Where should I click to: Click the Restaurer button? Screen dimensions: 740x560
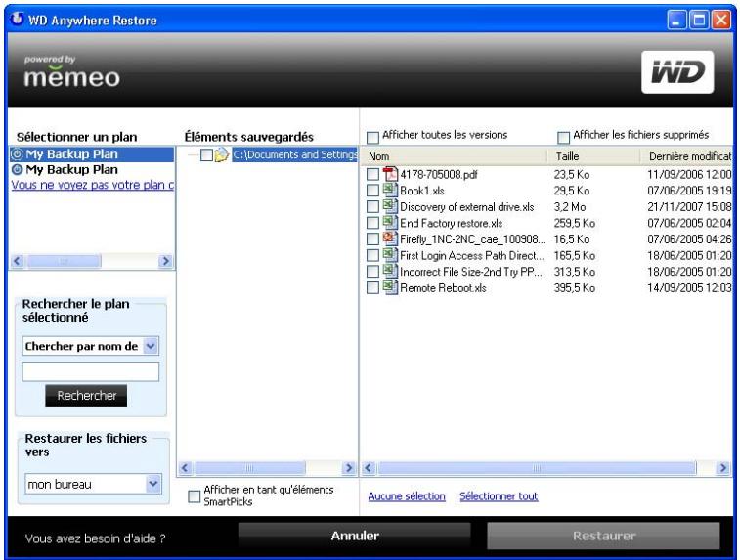pos(603,536)
